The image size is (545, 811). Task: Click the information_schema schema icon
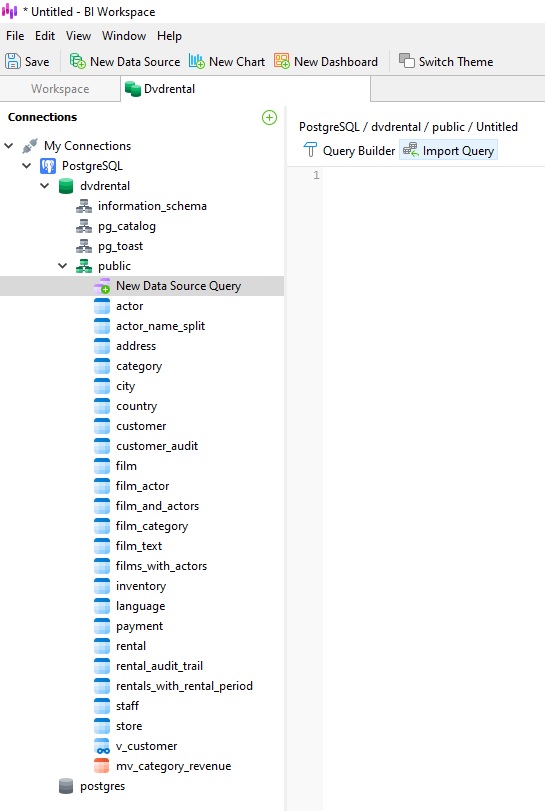[x=84, y=206]
